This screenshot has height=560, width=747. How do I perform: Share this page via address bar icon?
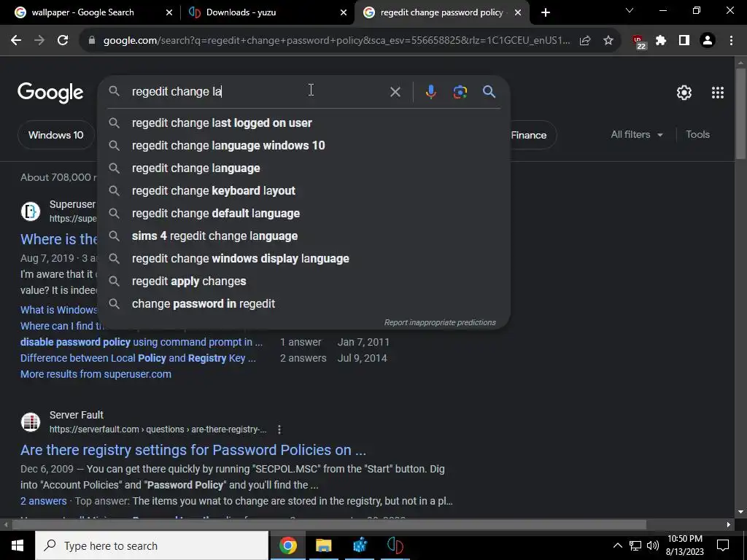click(x=585, y=41)
